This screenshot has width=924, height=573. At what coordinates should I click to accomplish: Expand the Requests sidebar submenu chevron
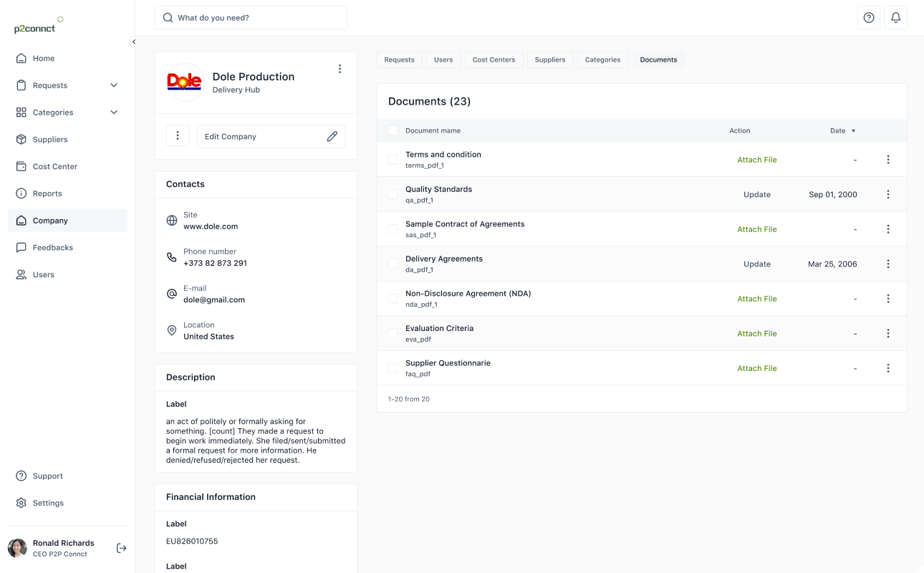[x=114, y=85]
